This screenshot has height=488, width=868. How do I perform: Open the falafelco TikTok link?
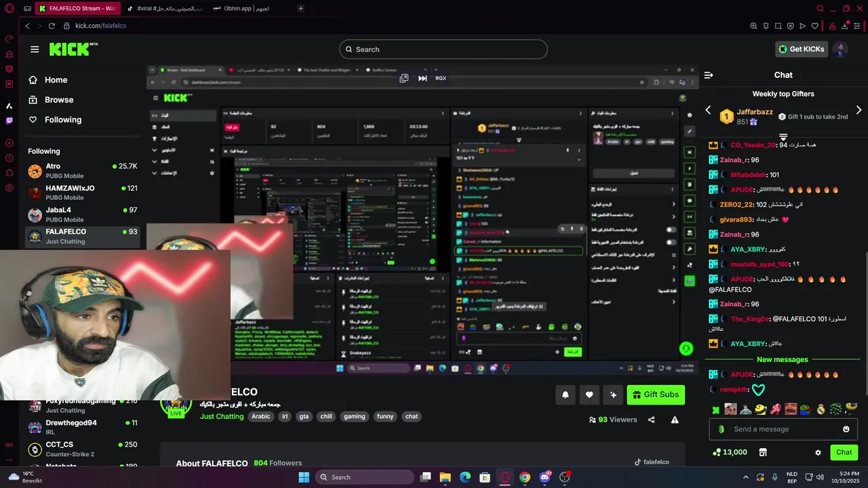(x=651, y=462)
